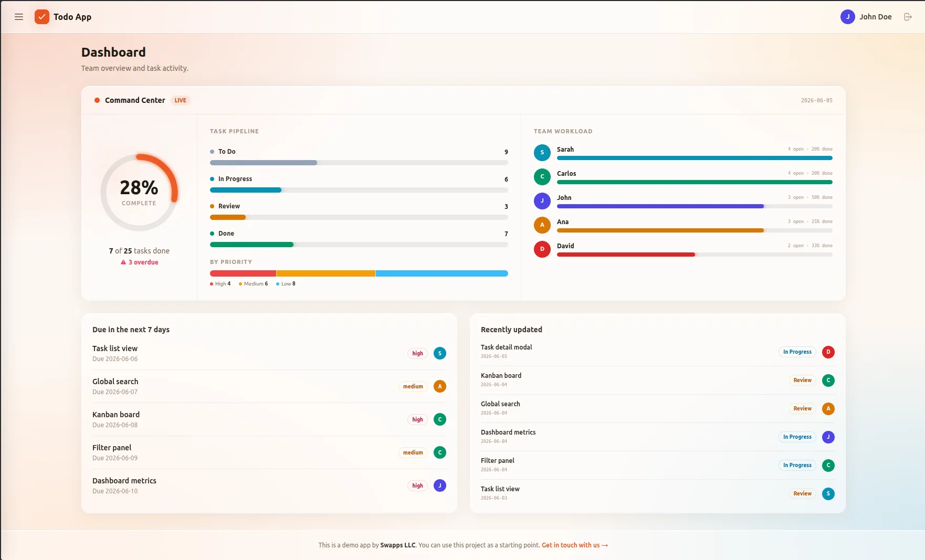Click avatar J on recently updated Dashboard metrics
Screen dimensions: 925x560
point(828,437)
